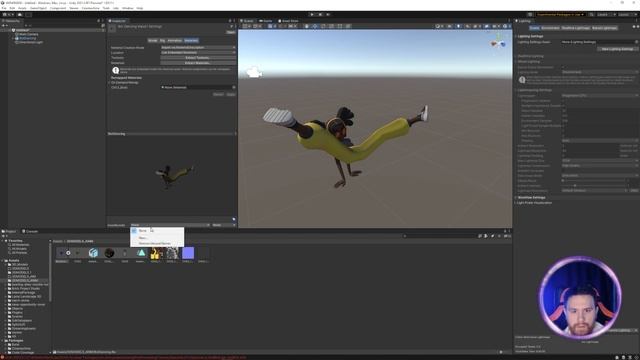Switch to the Animation tab in Inspector
The image size is (640, 360).
pyautogui.click(x=174, y=40)
